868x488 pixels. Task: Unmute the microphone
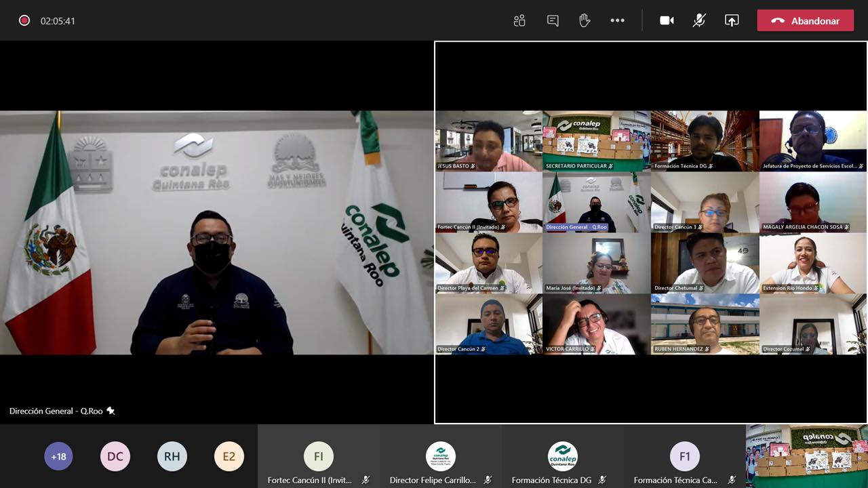[699, 20]
